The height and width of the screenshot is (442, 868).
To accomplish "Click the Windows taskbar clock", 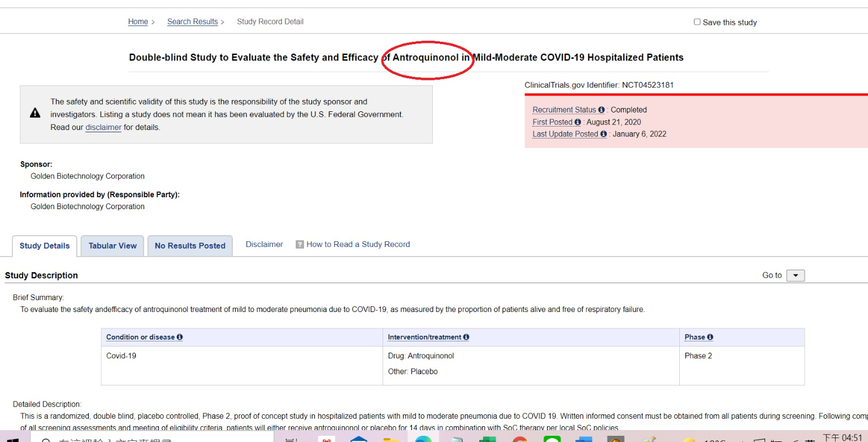I will [842, 437].
